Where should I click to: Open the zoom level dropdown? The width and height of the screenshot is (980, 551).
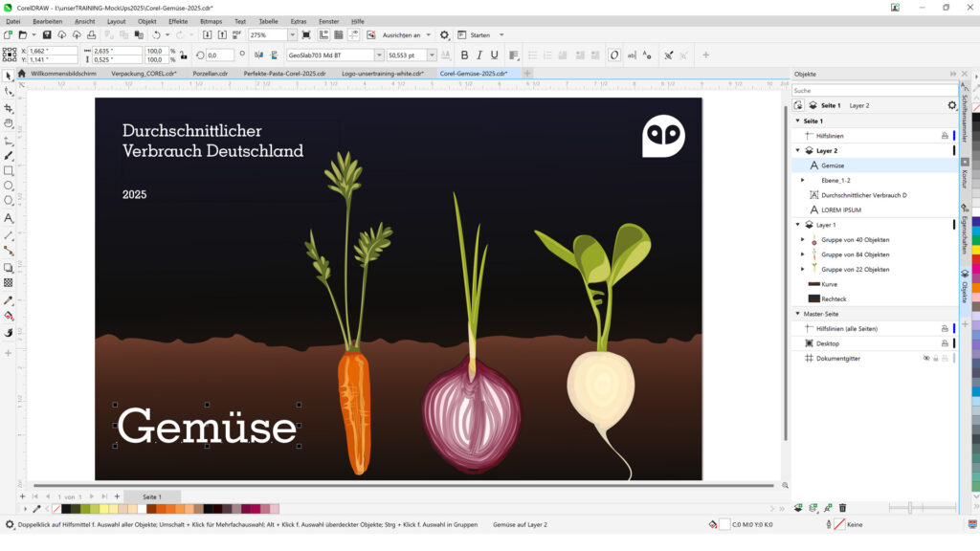[x=292, y=35]
